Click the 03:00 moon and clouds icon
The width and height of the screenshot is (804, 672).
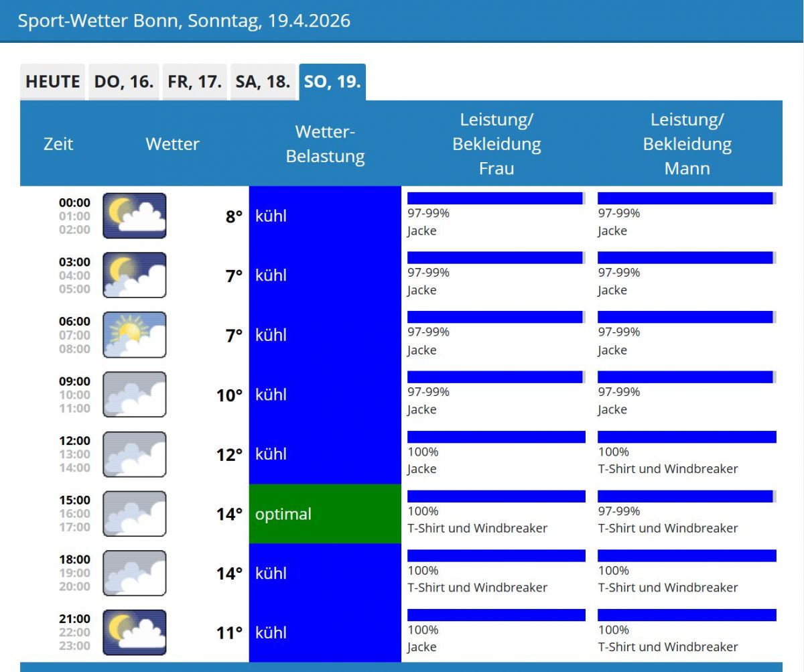pos(134,275)
